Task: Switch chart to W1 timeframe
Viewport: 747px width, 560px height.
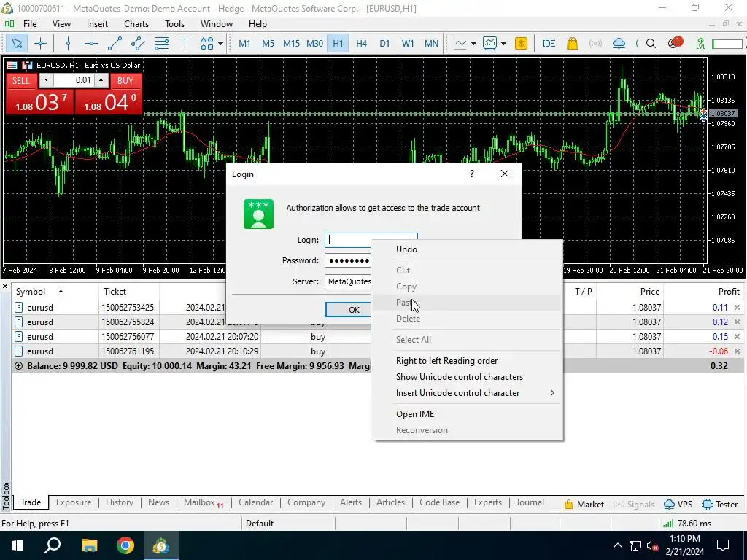Action: [x=408, y=44]
